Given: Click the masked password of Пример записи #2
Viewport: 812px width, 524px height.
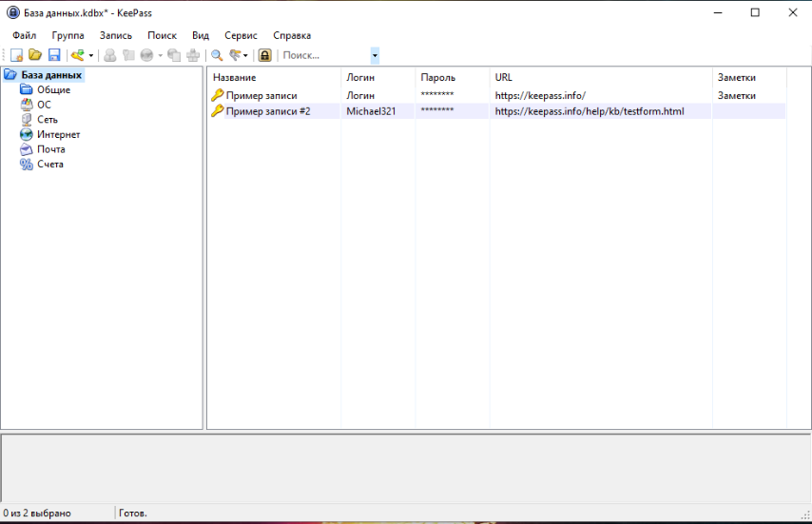Looking at the screenshot, I should (x=437, y=110).
